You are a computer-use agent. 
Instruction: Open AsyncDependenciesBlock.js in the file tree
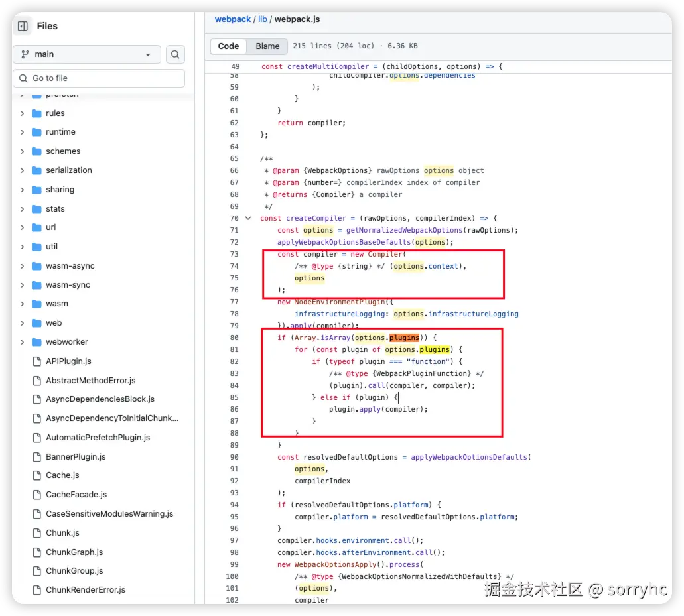tap(100, 399)
